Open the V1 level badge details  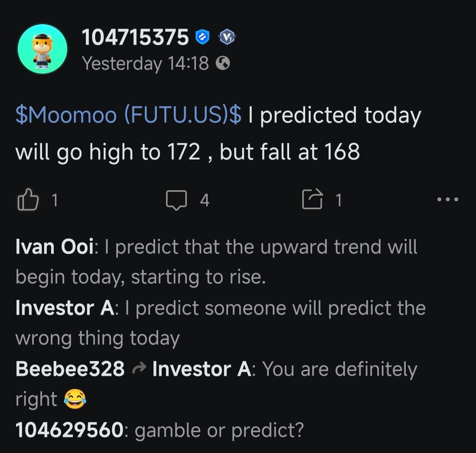point(227,37)
